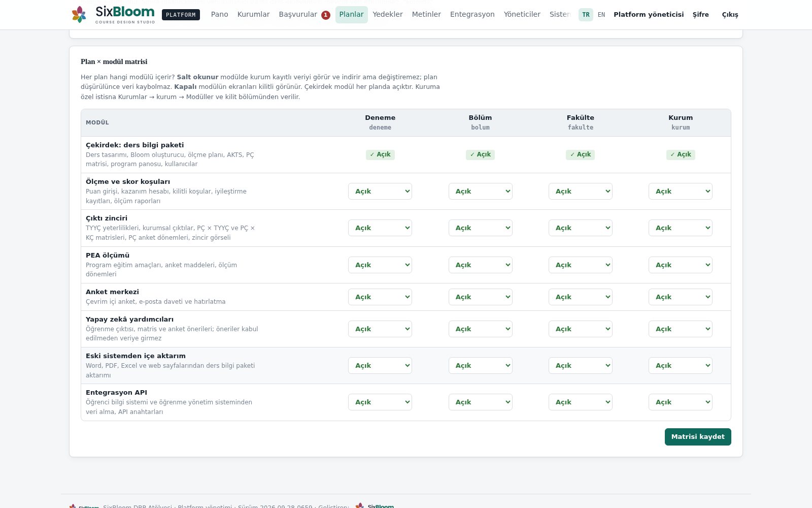The height and width of the screenshot is (508, 812).
Task: Click the red Başvurular notification badge
Action: coord(326,15)
